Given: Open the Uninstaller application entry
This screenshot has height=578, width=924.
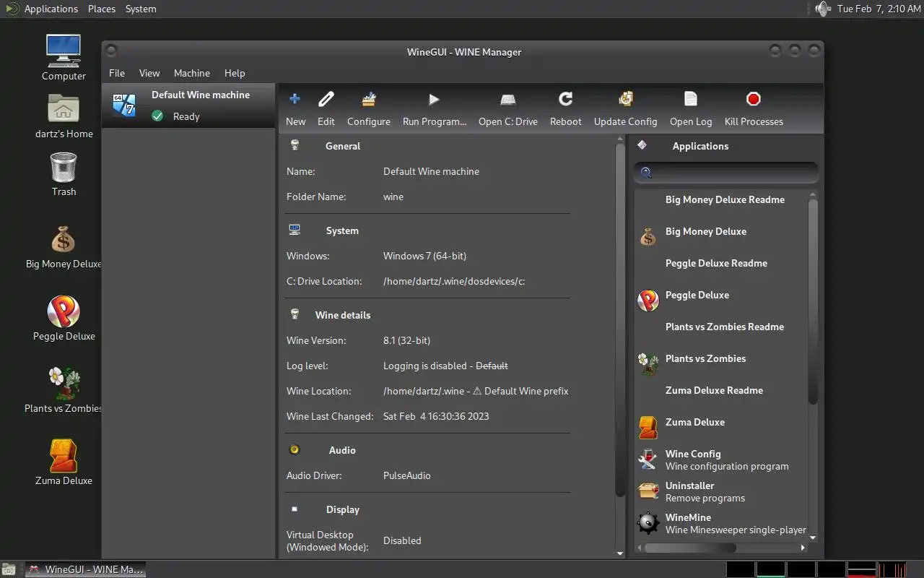Looking at the screenshot, I should (722, 491).
